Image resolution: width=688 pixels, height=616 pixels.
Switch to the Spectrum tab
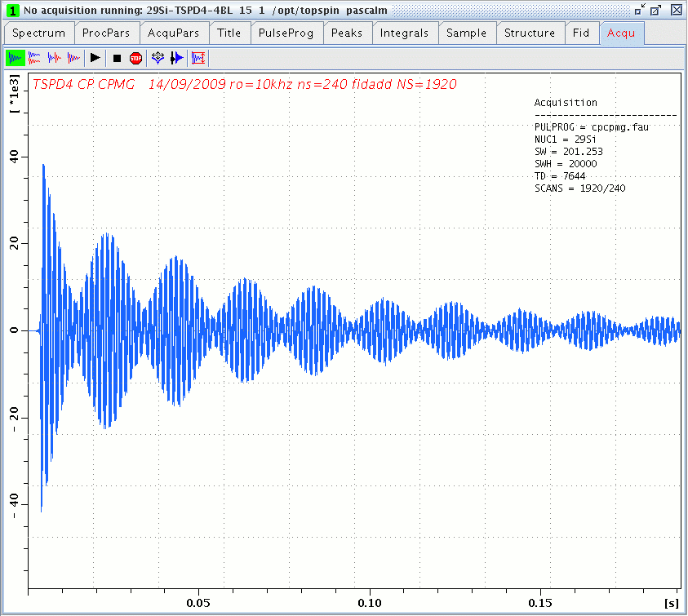coord(39,33)
